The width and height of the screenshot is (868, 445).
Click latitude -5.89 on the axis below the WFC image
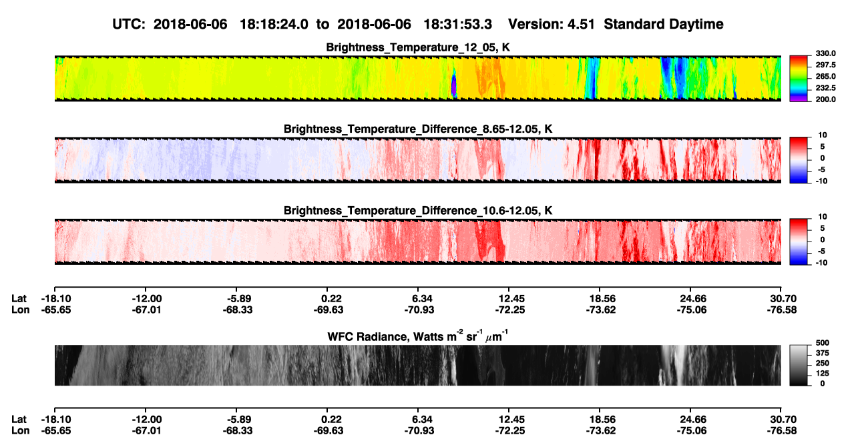tap(236, 419)
